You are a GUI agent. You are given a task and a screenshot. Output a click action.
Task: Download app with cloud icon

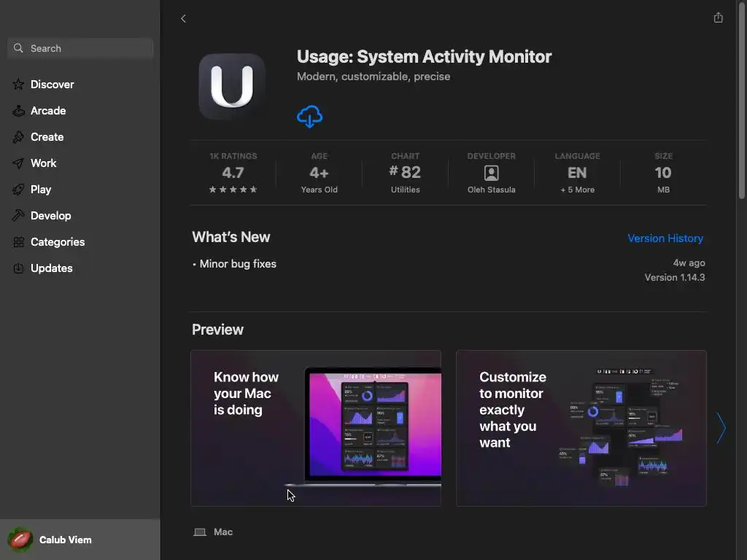click(309, 117)
